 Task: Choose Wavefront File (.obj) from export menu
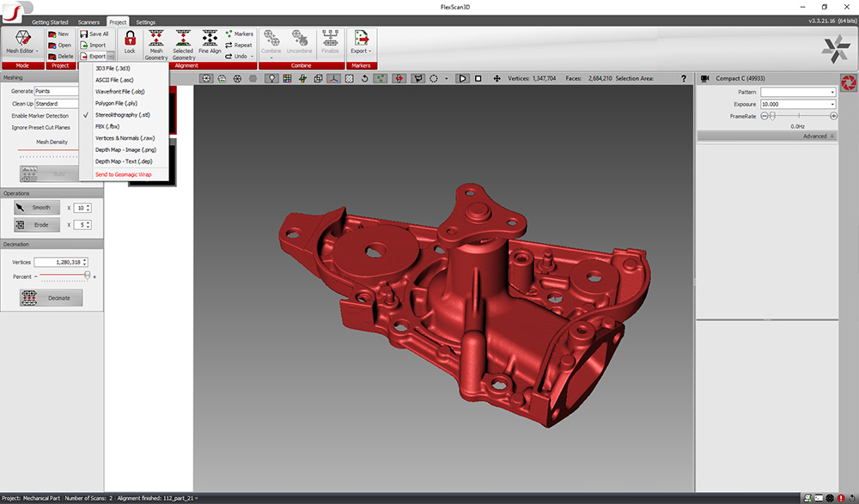click(120, 91)
